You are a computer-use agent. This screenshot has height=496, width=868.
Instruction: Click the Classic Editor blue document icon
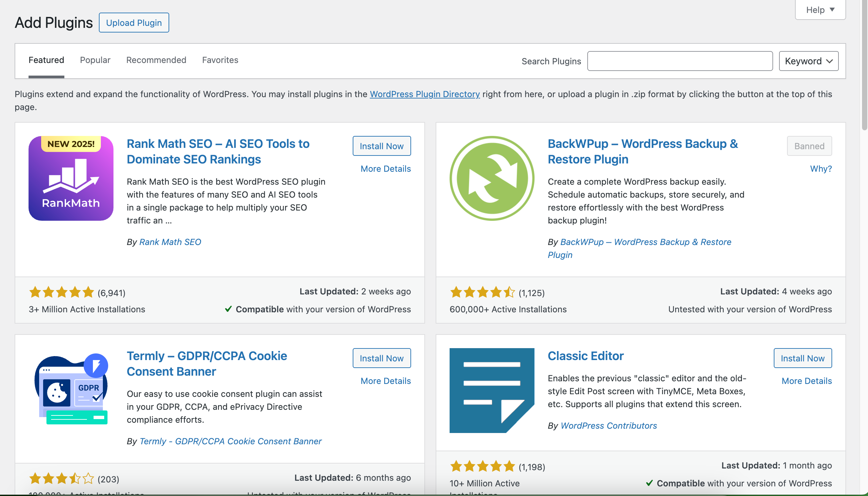coord(492,390)
